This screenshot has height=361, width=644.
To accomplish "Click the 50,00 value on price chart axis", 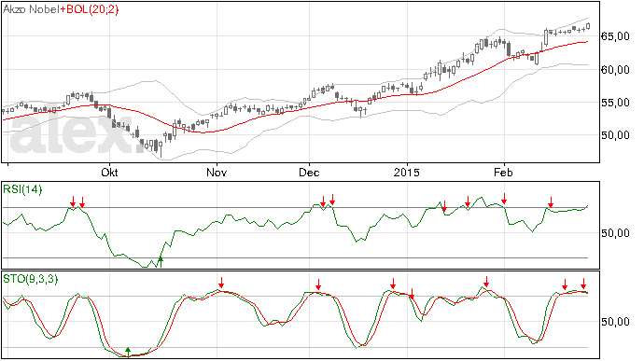I will click(x=615, y=135).
